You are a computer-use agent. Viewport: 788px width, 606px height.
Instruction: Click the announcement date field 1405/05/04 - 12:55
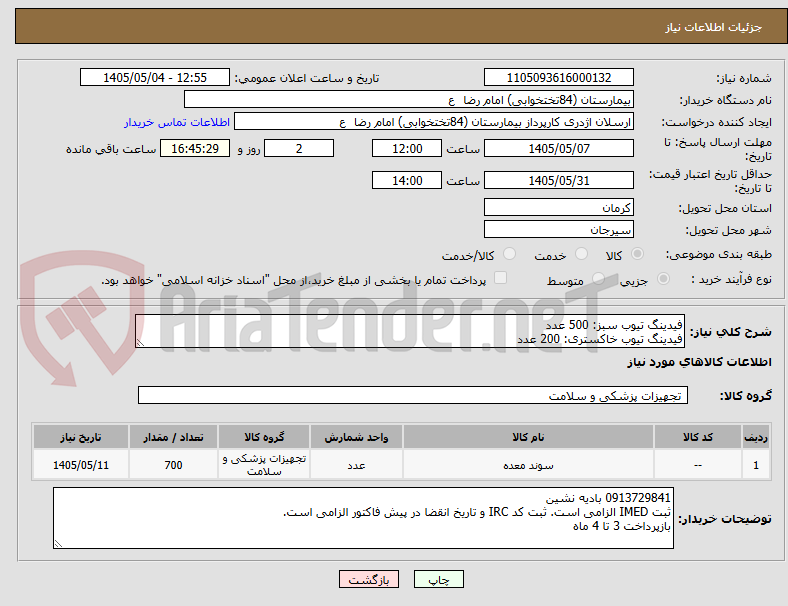tap(155, 78)
